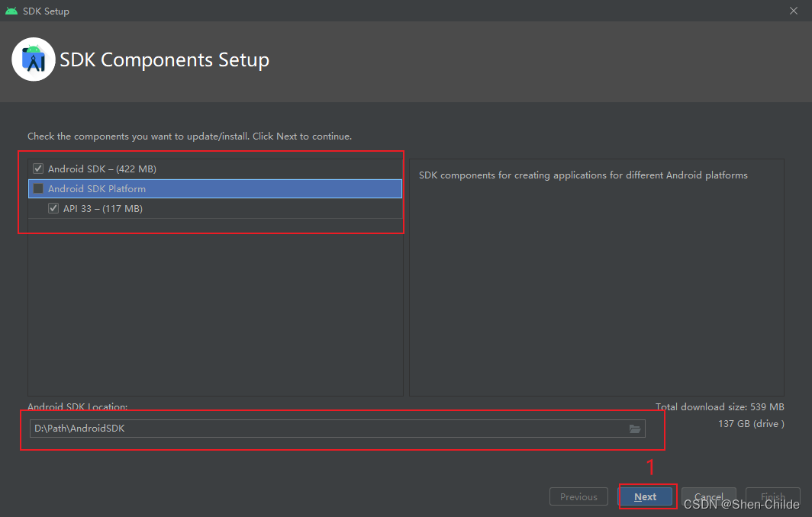Click the Android SDK Location path field

point(337,429)
